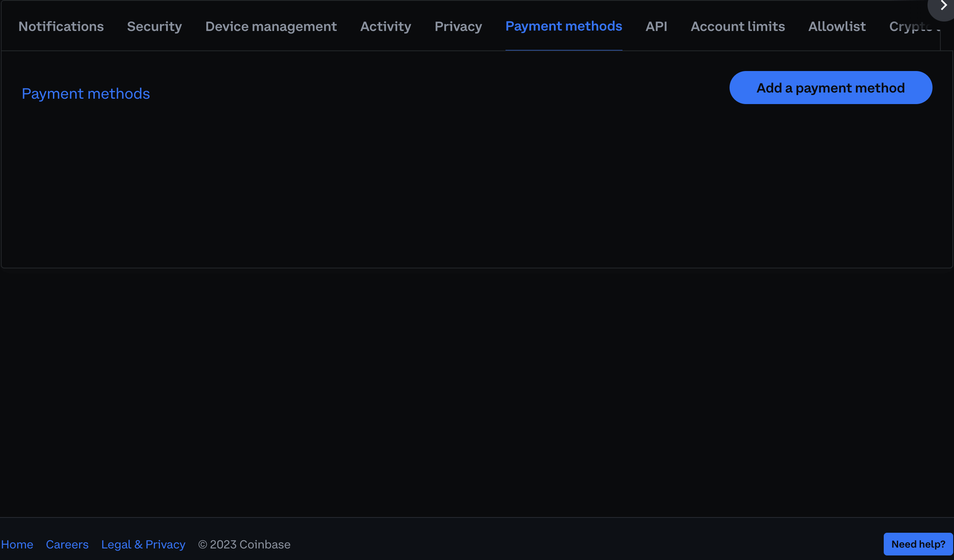Viewport: 954px width, 560px height.
Task: View the Allowlist tab
Action: 837,26
